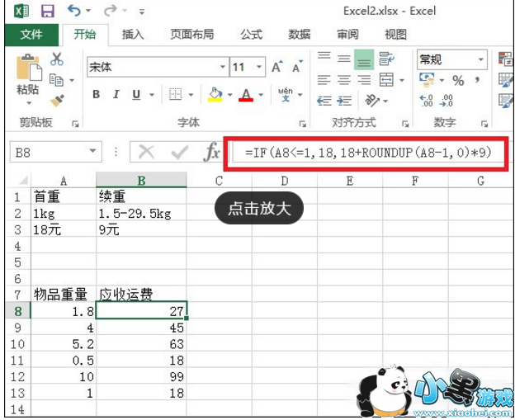This screenshot has height=420, width=515.
Task: Click the Save icon in quick access toolbar
Action: pos(48,12)
